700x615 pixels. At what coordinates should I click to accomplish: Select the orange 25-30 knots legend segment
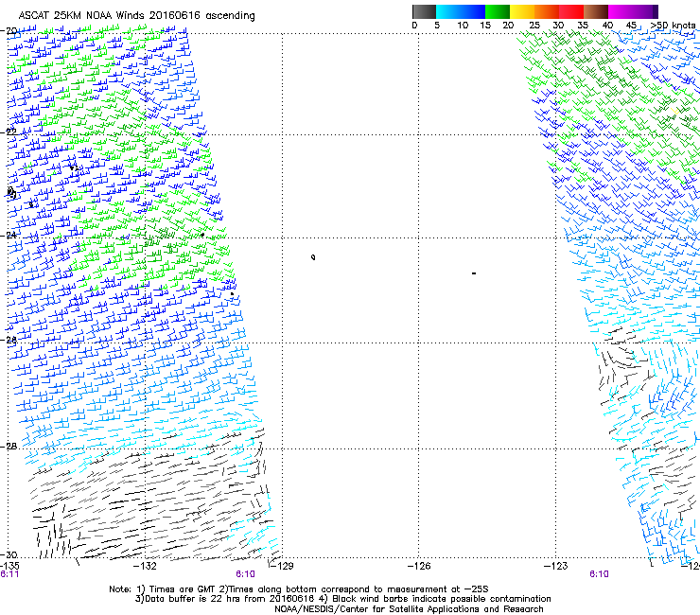(547, 11)
